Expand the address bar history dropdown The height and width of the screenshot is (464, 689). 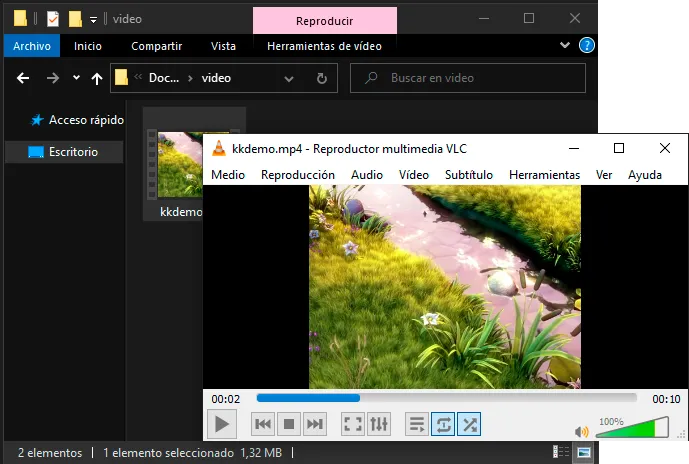click(x=289, y=79)
